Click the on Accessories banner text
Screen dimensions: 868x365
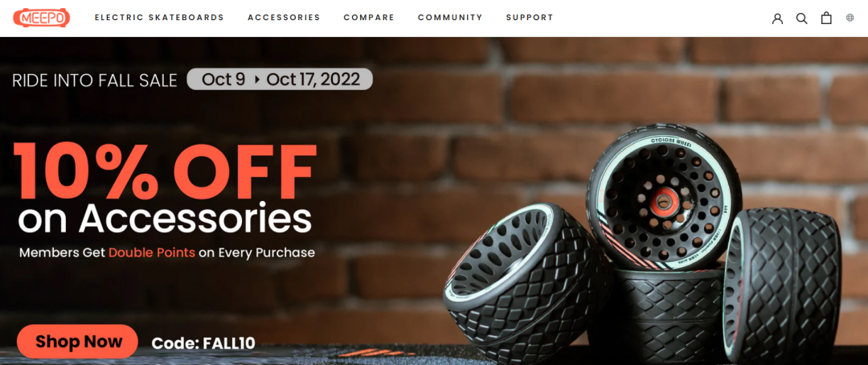[165, 219]
